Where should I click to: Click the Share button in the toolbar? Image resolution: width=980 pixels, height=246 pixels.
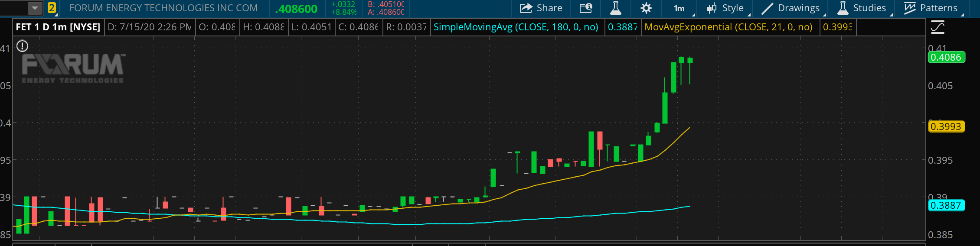[x=541, y=8]
